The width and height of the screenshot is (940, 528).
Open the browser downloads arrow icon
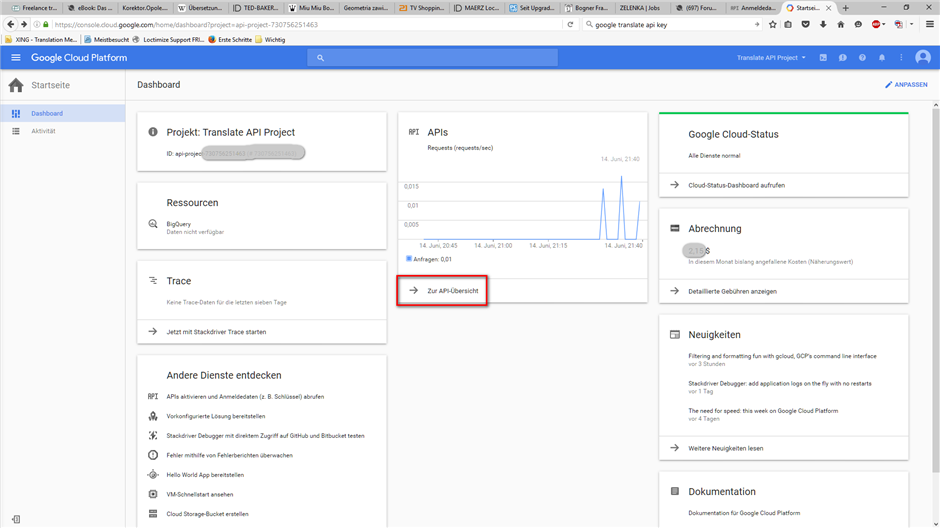click(x=823, y=25)
